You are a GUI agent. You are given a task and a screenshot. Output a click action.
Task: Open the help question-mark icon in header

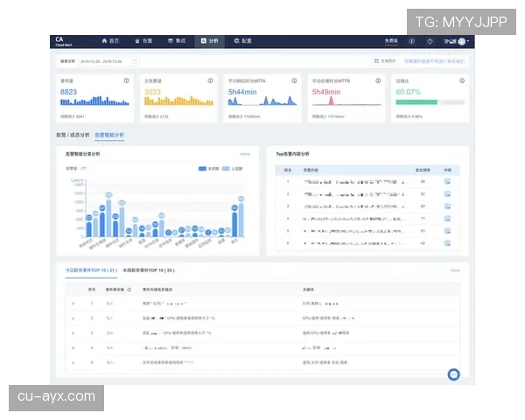point(429,41)
